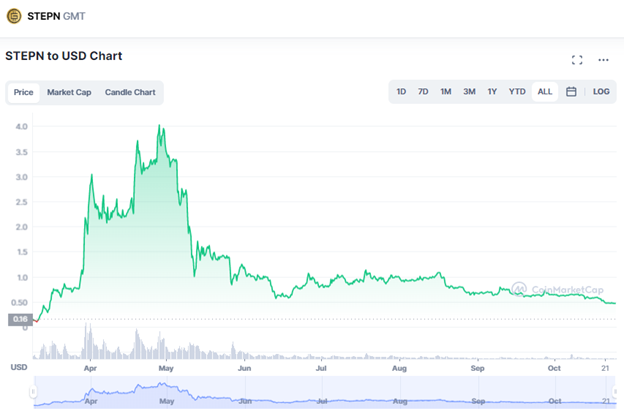Select the 7D time range
This screenshot has width=624, height=411.
click(423, 92)
